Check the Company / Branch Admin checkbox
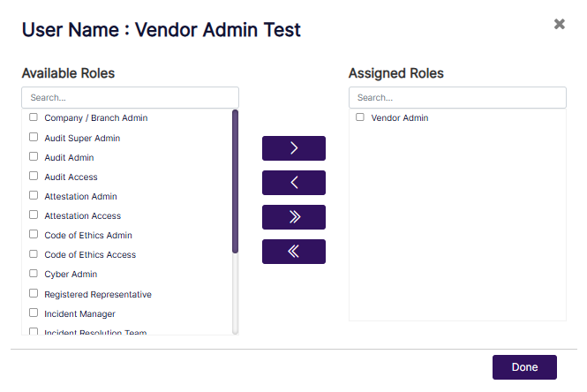Viewport: 587px width, 392px height. tap(34, 117)
